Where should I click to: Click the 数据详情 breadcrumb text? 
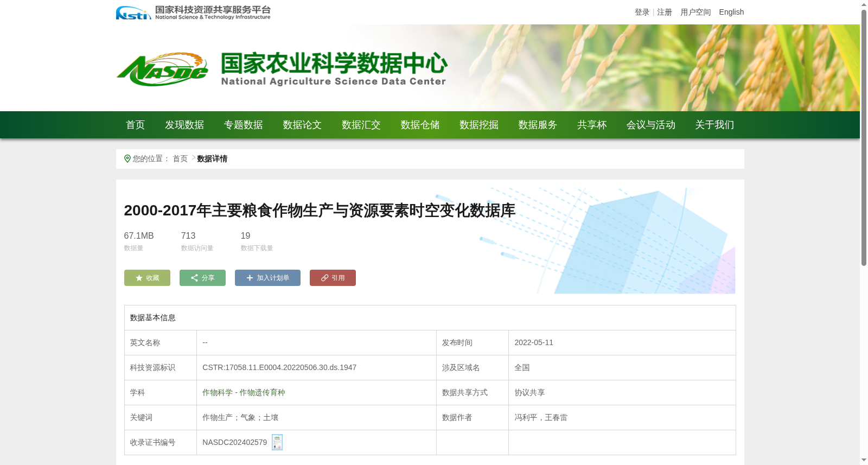(212, 158)
